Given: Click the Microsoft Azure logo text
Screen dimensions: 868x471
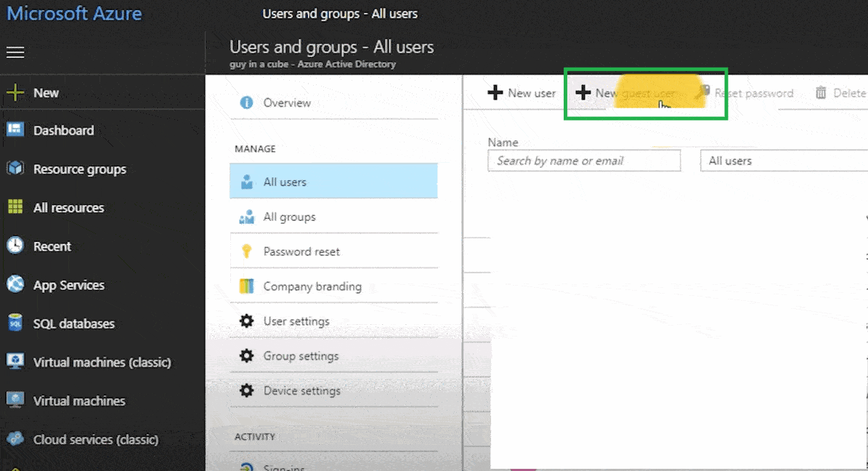Looking at the screenshot, I should click(x=74, y=13).
